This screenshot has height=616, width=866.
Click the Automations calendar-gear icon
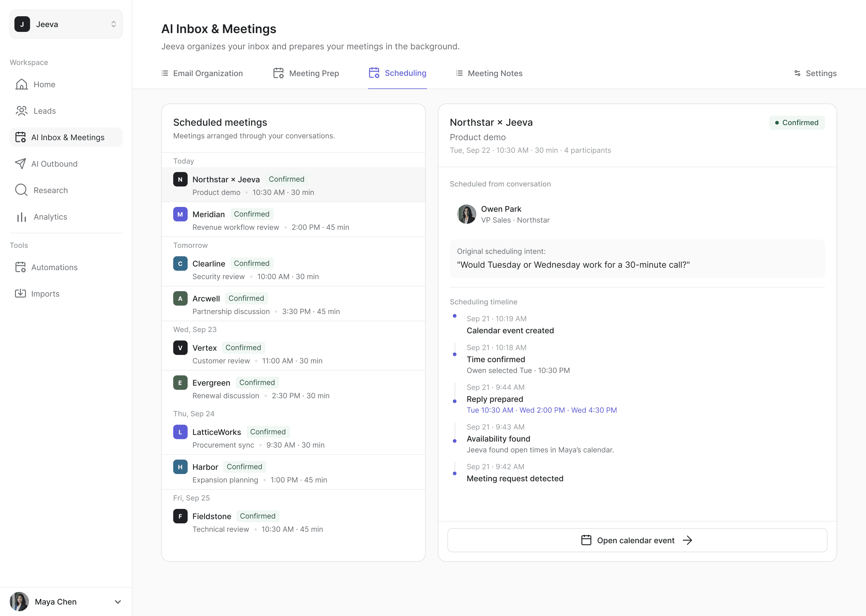pos(20,267)
